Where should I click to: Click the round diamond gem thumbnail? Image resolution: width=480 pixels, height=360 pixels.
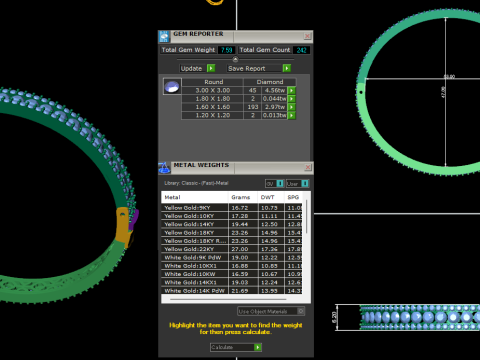[x=172, y=87]
